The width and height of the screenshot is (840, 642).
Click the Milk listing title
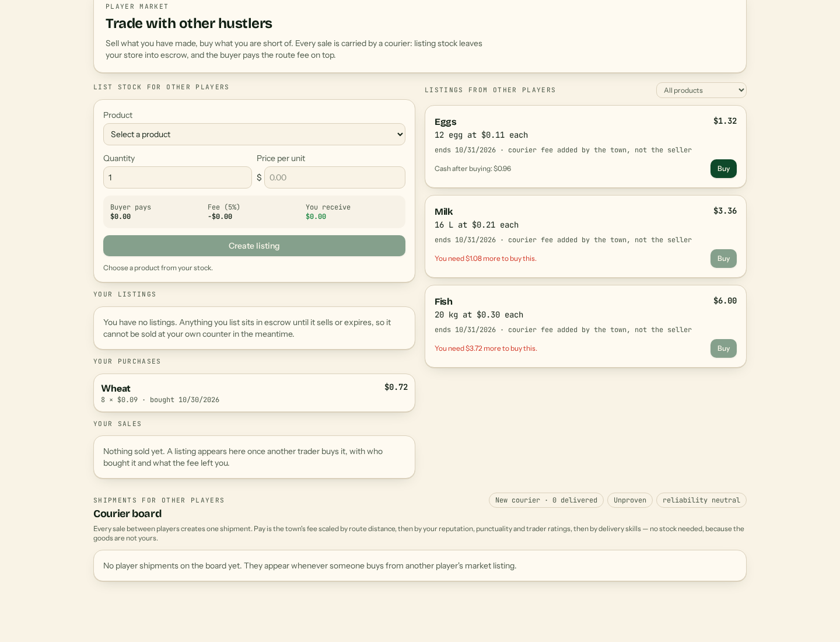click(444, 212)
